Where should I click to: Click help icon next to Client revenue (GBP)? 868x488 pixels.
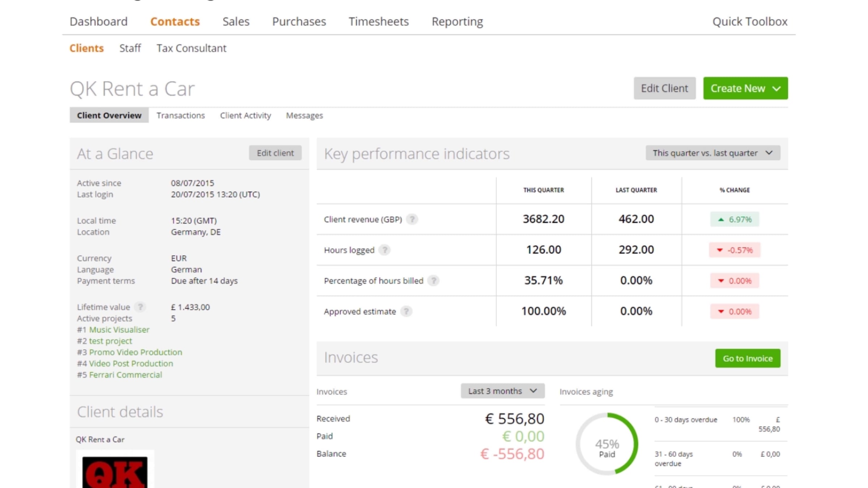[x=412, y=219]
